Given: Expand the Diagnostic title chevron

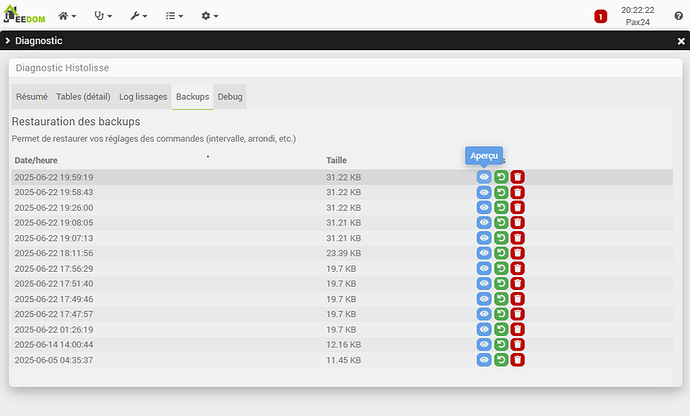Looking at the screenshot, I should click(x=7, y=40).
